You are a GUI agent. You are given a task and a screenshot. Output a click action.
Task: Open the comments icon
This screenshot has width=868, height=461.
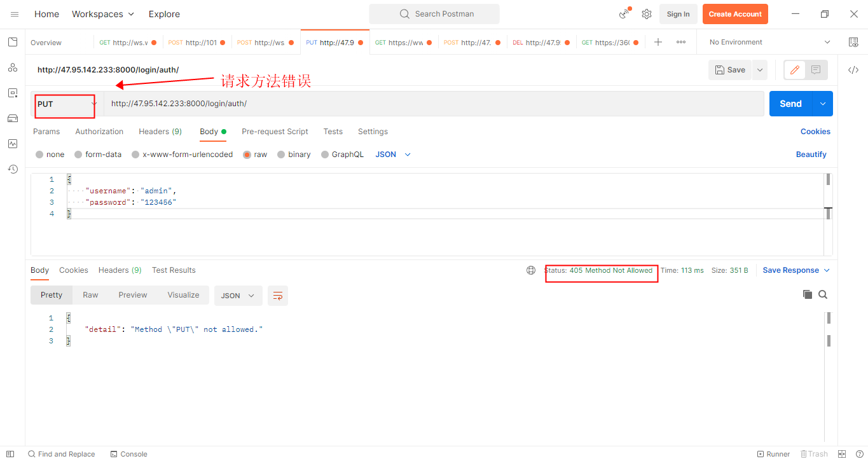816,70
